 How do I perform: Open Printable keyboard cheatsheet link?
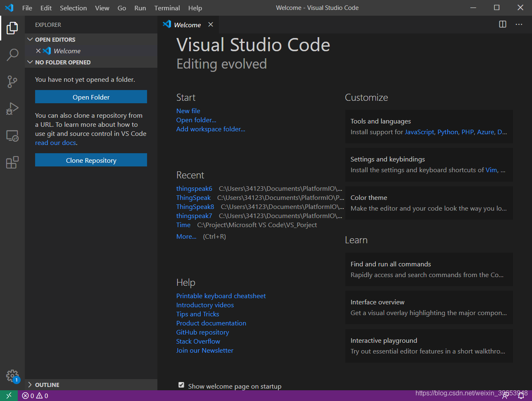(x=221, y=296)
